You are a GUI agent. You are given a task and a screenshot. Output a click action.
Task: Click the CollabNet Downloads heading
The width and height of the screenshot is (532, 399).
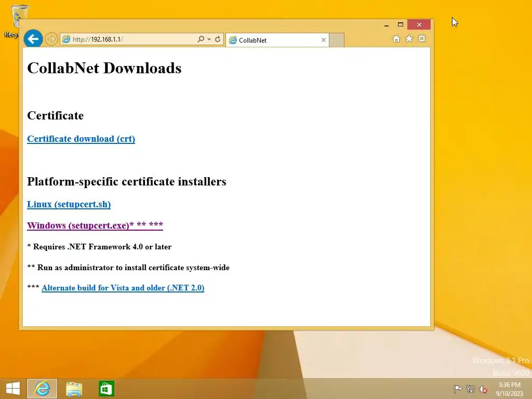point(104,68)
